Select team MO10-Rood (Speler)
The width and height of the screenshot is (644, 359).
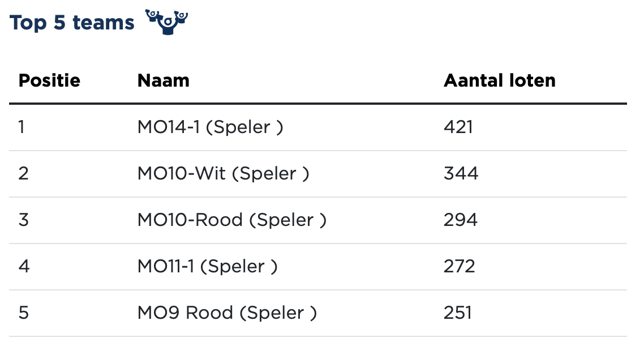click(x=231, y=220)
